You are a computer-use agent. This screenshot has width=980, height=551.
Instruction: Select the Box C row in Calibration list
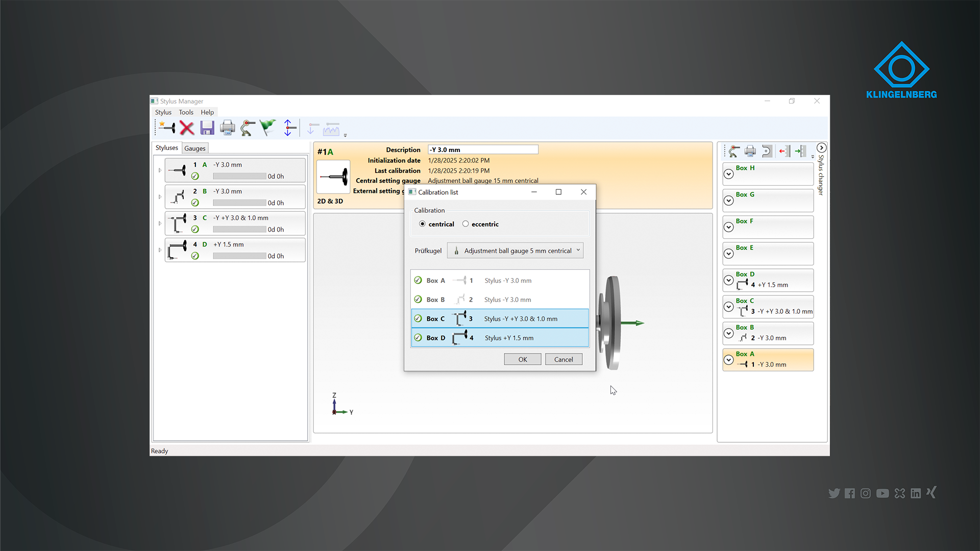[500, 318]
